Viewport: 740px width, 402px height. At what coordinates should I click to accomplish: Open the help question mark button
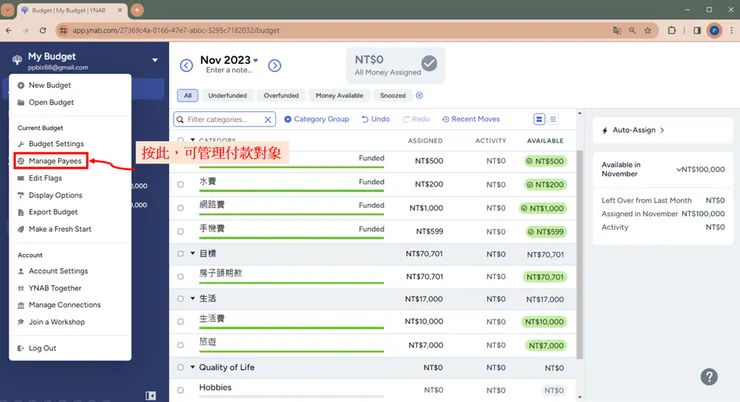709,377
